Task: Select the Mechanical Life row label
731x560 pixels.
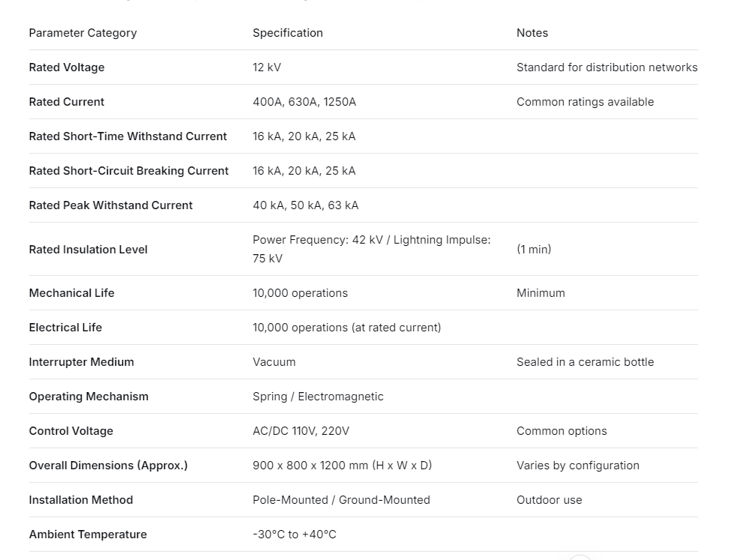Action: (71, 293)
